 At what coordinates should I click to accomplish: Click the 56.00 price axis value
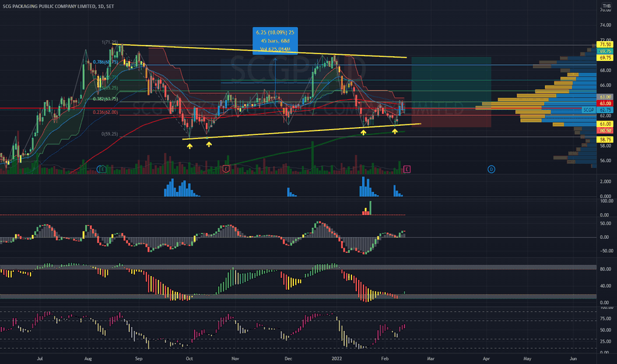point(605,161)
